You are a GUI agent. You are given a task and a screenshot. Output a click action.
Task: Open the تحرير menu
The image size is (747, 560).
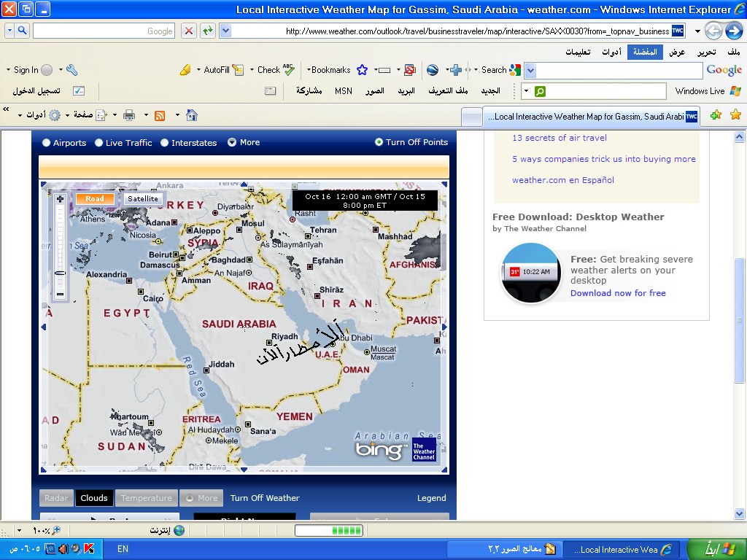click(707, 52)
